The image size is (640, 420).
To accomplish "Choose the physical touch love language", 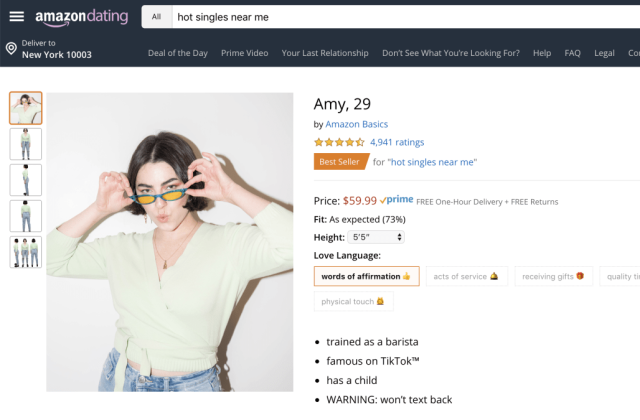I will pyautogui.click(x=353, y=301).
